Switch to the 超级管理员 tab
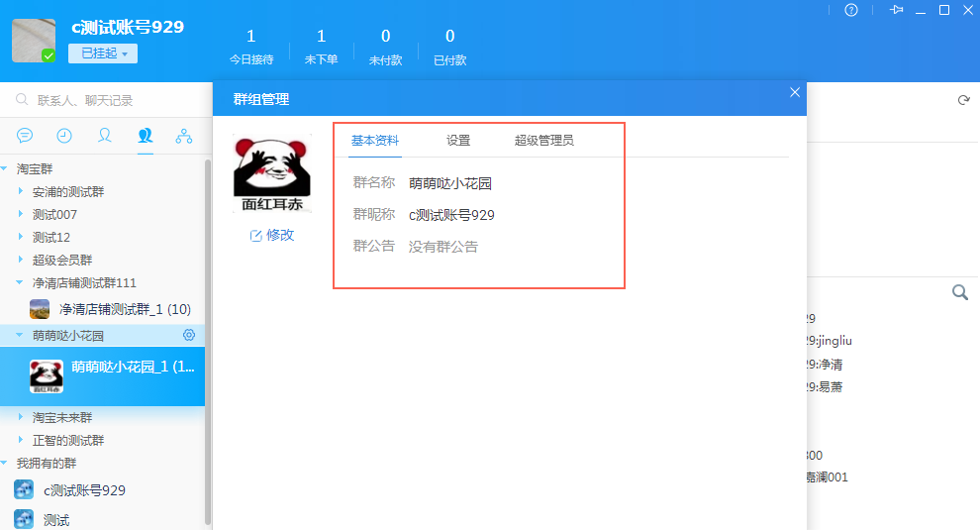The image size is (980, 530). click(x=543, y=140)
